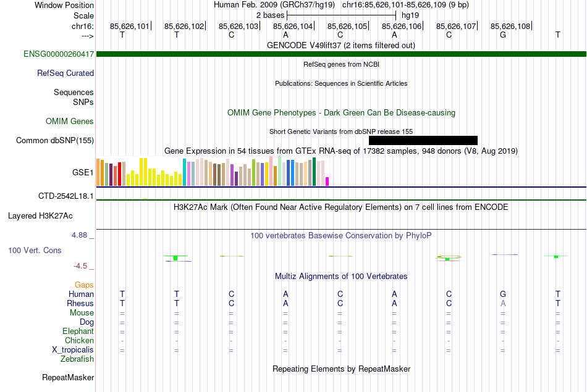Image resolution: width=587 pixels, height=392 pixels.
Task: Click the SNPs track label
Action: tap(83, 102)
